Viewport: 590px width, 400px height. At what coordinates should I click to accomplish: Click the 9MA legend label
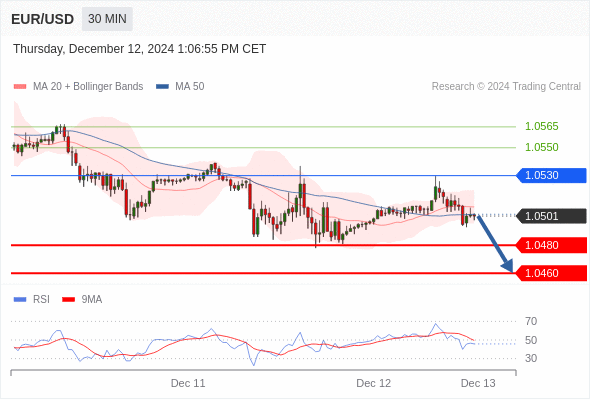pos(92,300)
